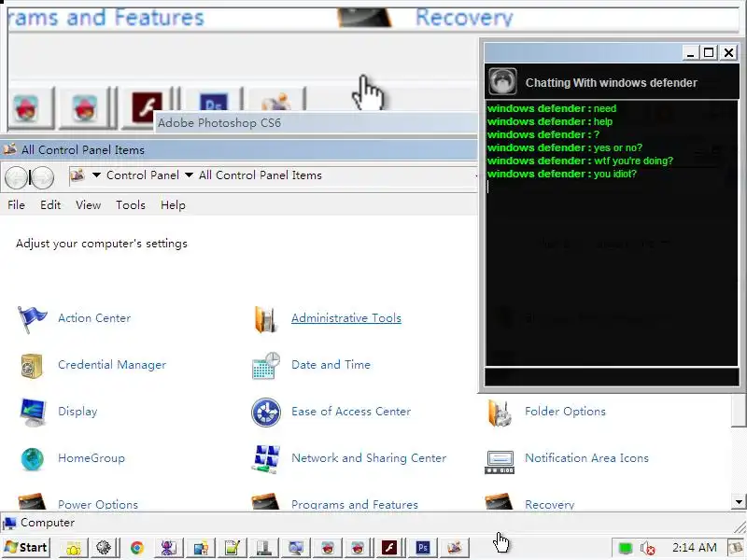Click the Photoshop Ps button in the taskbar
The width and height of the screenshot is (747, 560).
click(x=423, y=548)
